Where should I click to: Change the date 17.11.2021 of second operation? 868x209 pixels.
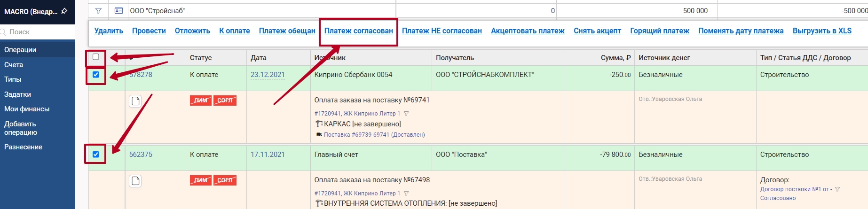tap(267, 155)
